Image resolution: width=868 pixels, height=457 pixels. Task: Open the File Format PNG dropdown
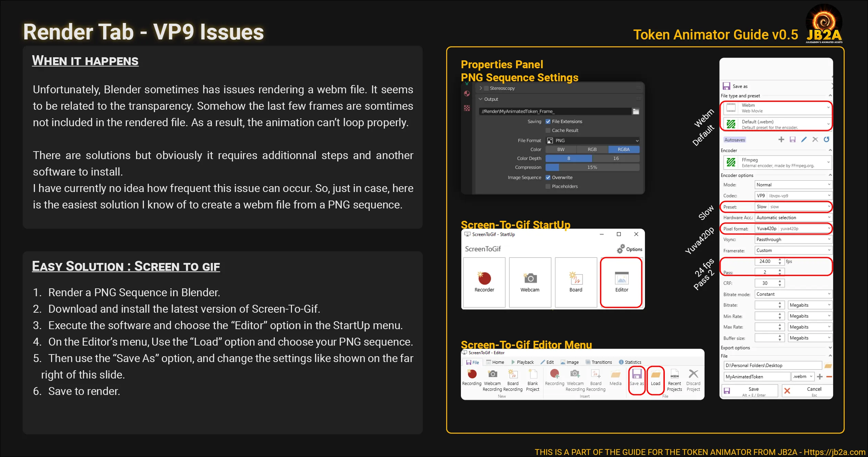[592, 141]
